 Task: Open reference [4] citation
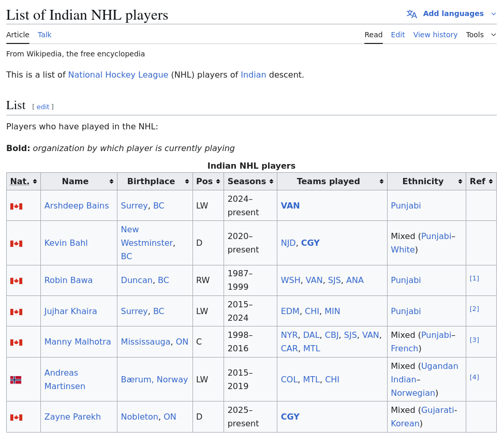coord(475,377)
